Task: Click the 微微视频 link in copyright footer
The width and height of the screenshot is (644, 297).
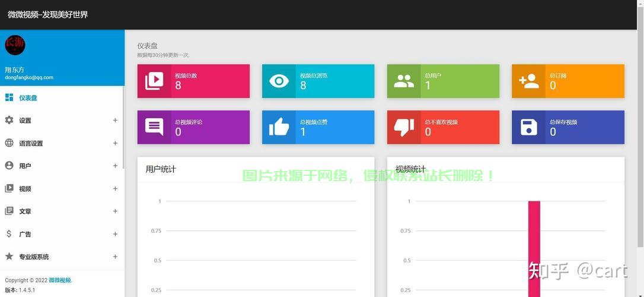Action: coord(60,280)
